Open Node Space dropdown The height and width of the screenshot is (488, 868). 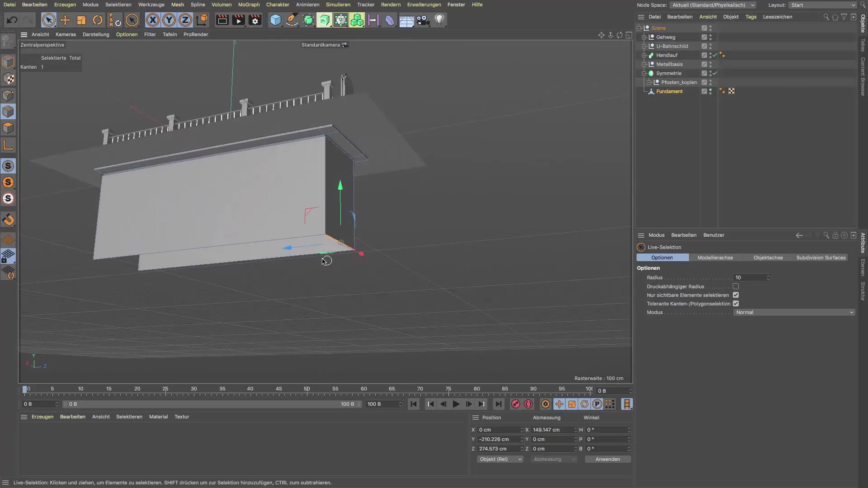point(713,5)
